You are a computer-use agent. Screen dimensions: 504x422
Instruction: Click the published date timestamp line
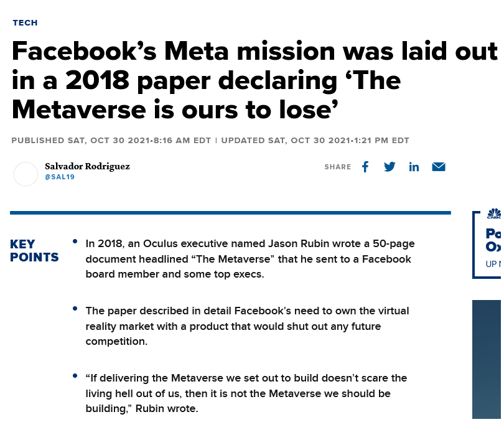[111, 141]
